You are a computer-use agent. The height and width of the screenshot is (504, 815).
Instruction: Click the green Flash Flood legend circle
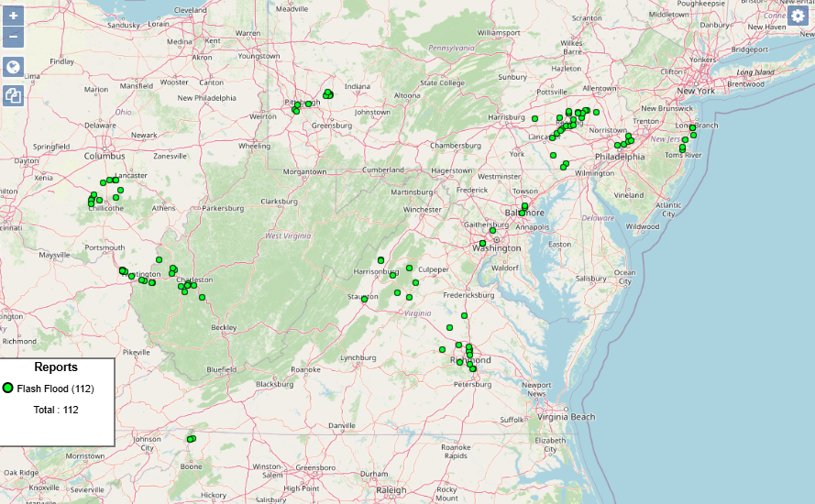[x=8, y=389]
